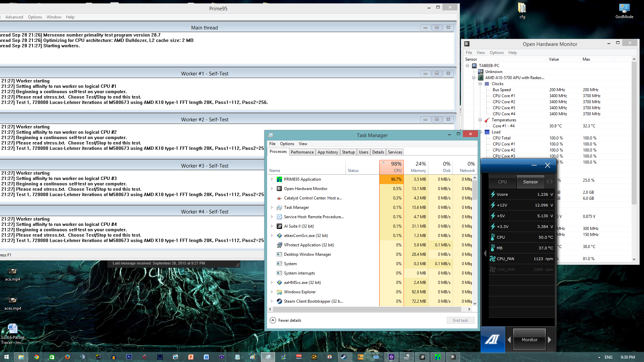Sort processes by Memory column
This screenshot has width=644, height=362.
[416, 167]
